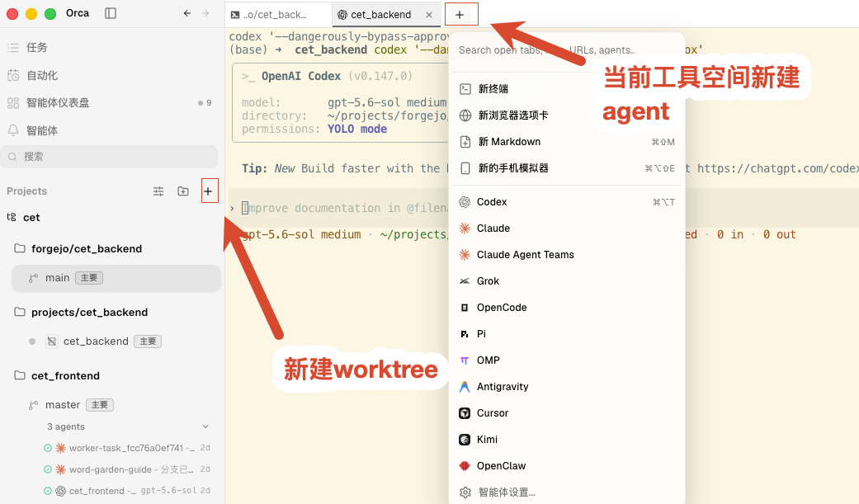Choose 新终端 from the menu
Screen dimensions: 859x504
click(567, 89)
